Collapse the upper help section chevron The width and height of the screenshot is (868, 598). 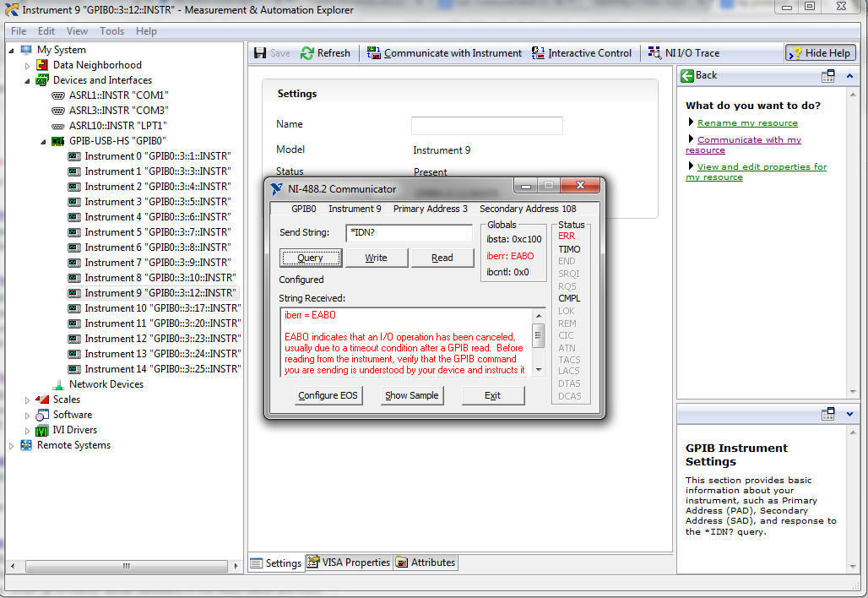pyautogui.click(x=849, y=76)
